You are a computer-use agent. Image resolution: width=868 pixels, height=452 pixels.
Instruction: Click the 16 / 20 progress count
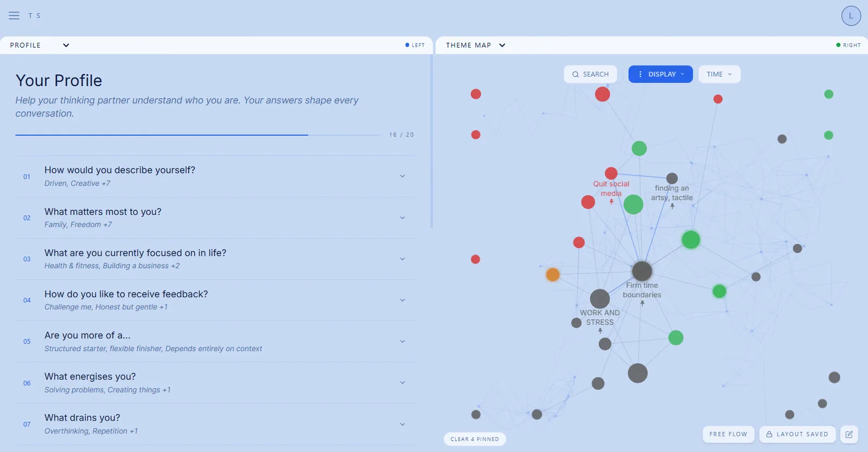pyautogui.click(x=401, y=135)
